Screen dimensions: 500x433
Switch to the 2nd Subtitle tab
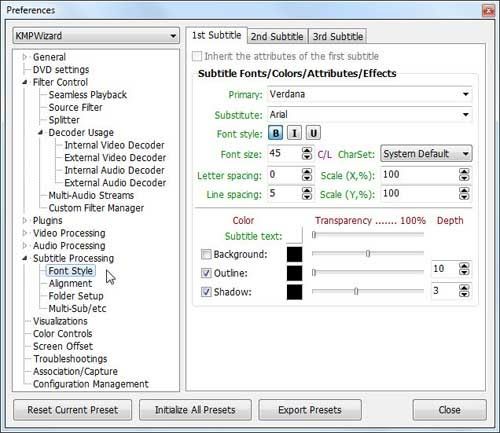277,36
